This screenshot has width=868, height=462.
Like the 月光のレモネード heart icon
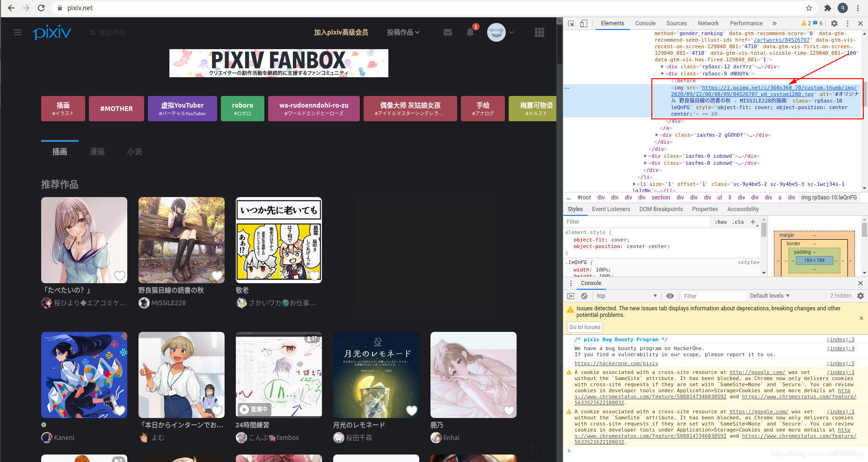click(x=412, y=411)
